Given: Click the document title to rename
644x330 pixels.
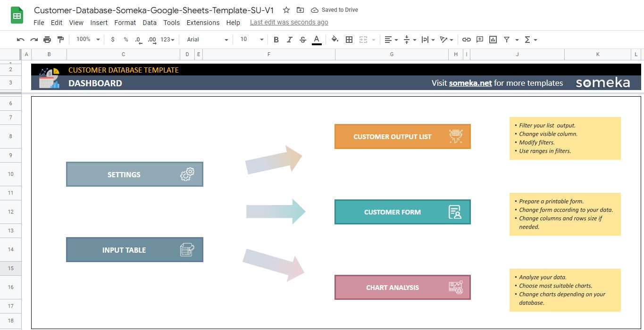Looking at the screenshot, I should tap(154, 10).
